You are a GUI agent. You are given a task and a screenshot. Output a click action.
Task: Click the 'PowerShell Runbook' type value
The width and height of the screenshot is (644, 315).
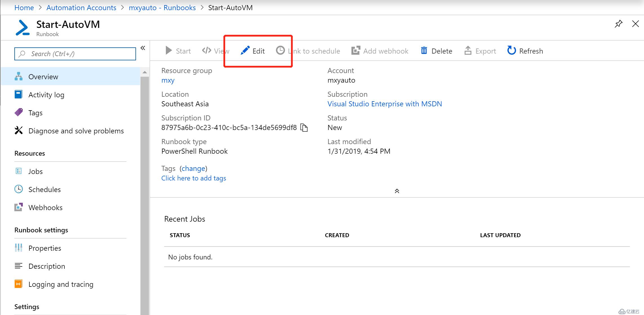click(x=195, y=151)
